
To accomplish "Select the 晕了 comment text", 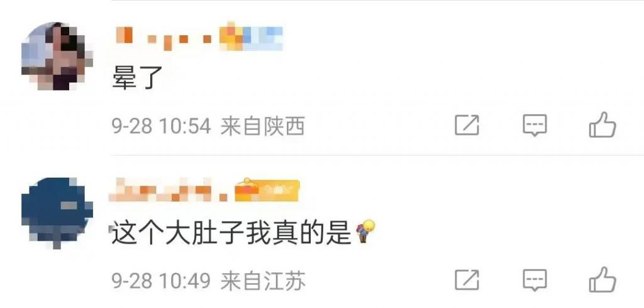I will click(138, 78).
